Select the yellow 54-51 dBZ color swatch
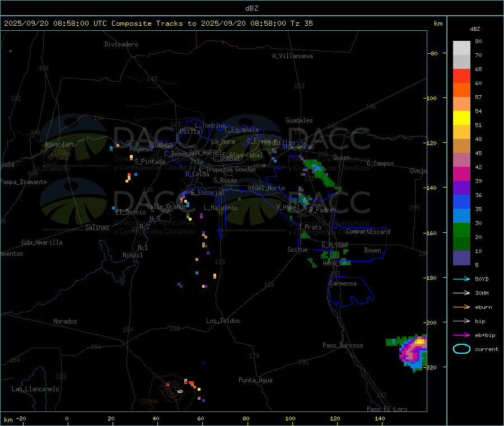Viewport: 504px width, 426px height. [x=461, y=118]
